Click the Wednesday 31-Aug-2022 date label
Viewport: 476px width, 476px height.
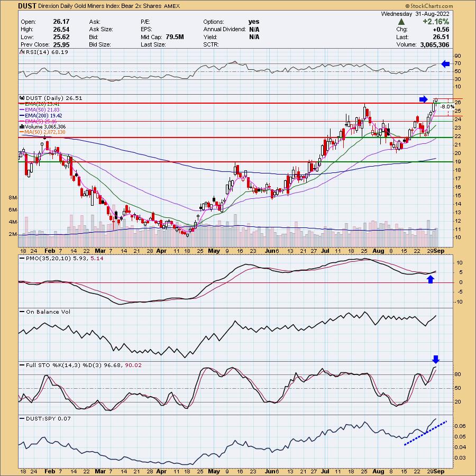(415, 14)
